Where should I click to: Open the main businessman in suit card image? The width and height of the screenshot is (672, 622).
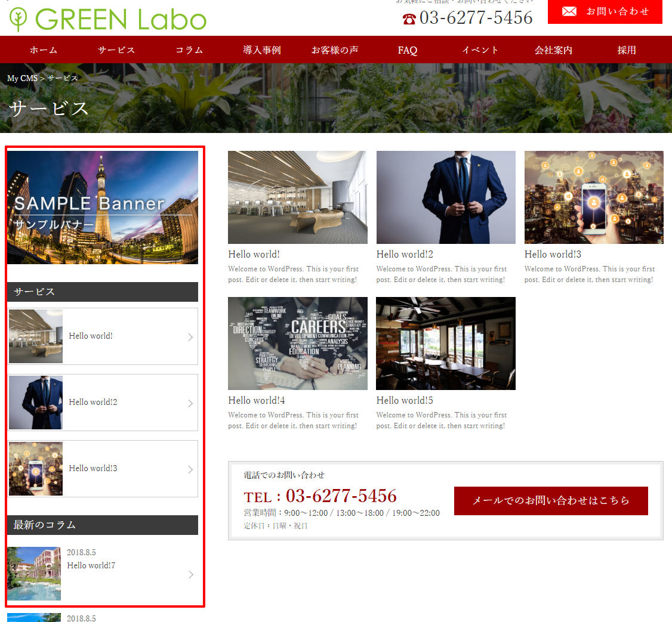tap(446, 197)
